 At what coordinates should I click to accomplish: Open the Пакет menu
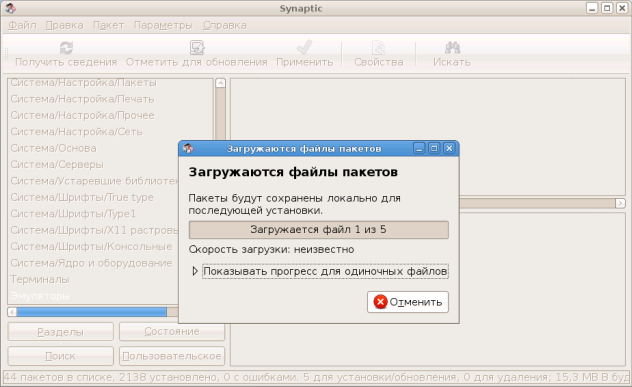tap(108, 25)
